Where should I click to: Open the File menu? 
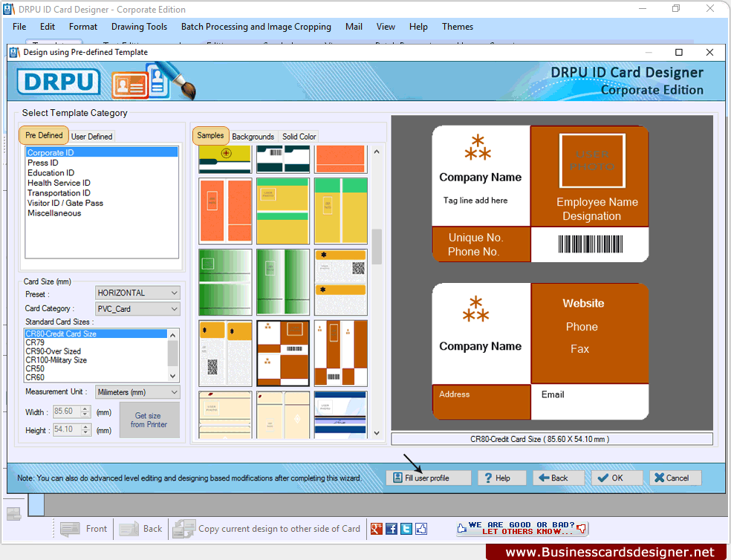coord(19,27)
